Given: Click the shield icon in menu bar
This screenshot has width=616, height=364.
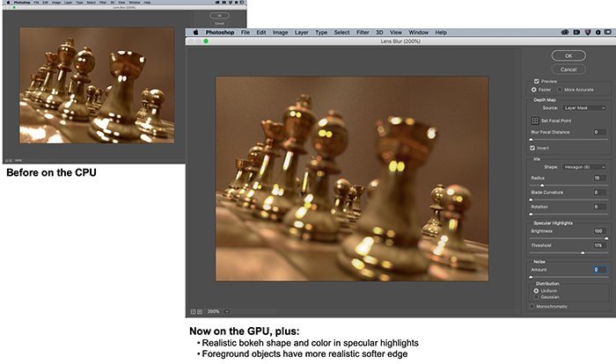Looking at the screenshot, I should (x=588, y=33).
